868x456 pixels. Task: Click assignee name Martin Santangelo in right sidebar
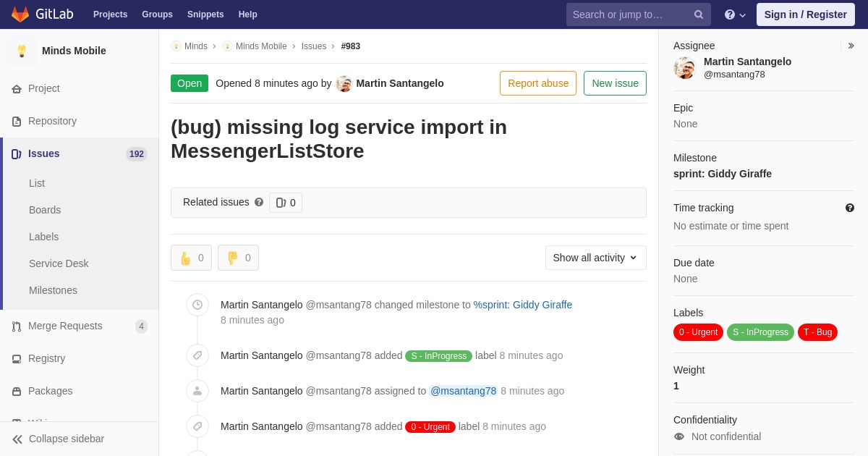pyautogui.click(x=747, y=62)
